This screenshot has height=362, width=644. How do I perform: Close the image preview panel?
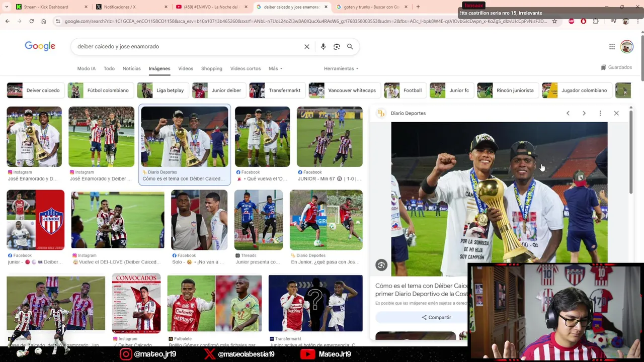point(616,113)
